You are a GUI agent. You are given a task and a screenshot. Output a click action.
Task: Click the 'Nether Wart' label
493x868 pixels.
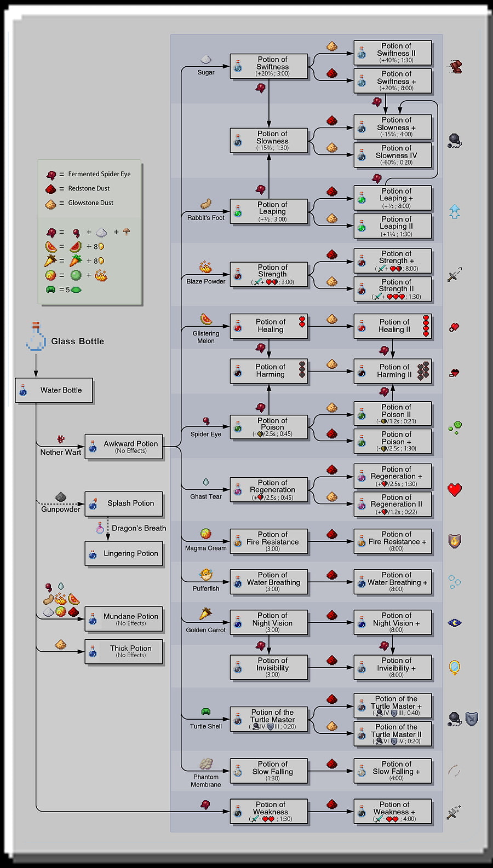[61, 452]
